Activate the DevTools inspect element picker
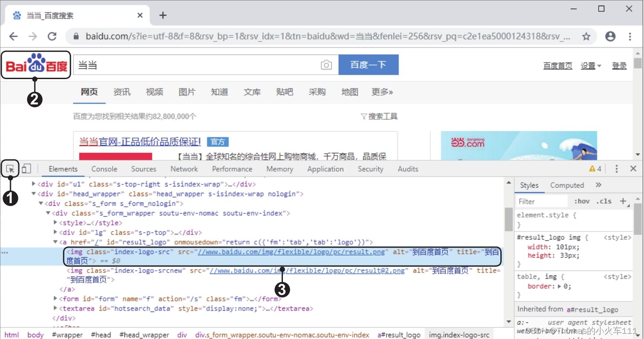644x339 pixels. click(10, 169)
